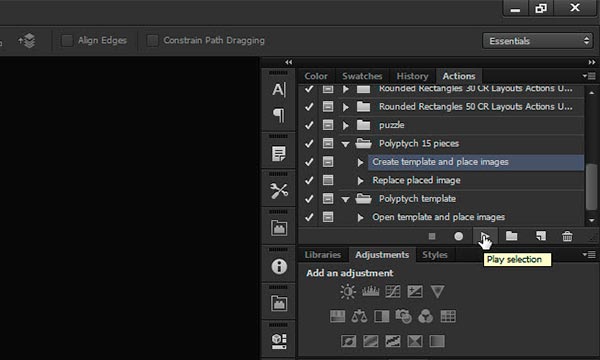The height and width of the screenshot is (360, 600).
Task: Toggle dialog box for puzzle set
Action: click(x=328, y=125)
